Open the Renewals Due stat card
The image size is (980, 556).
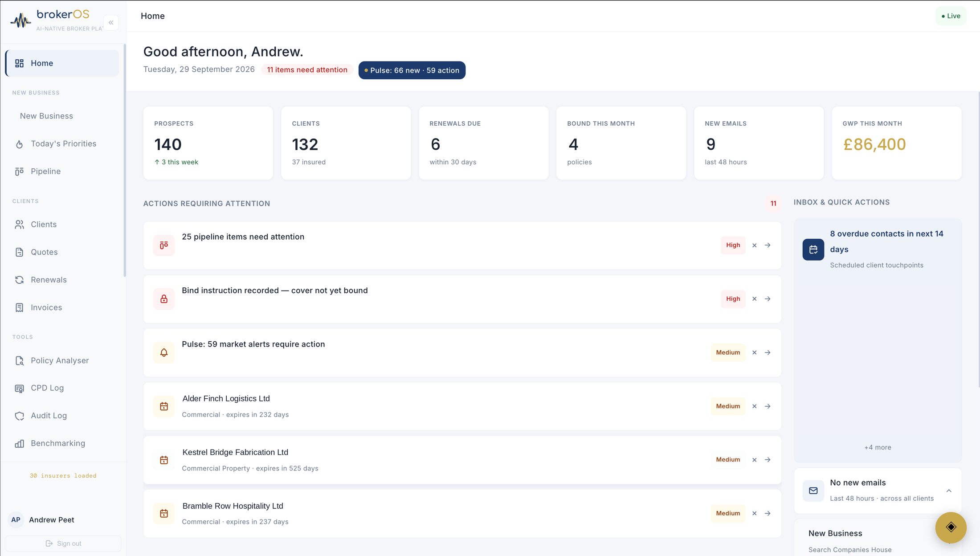pos(484,143)
